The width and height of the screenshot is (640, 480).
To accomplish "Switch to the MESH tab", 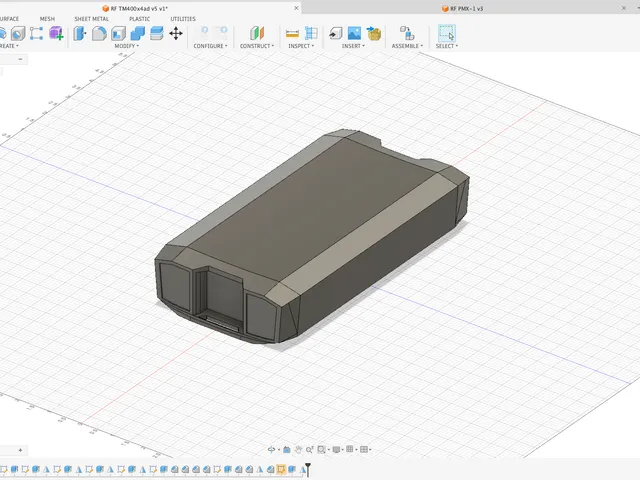I will [47, 19].
